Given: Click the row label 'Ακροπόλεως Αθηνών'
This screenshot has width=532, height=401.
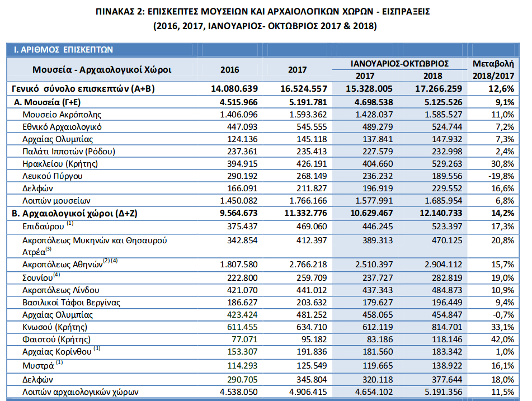Looking at the screenshot, I should (x=63, y=265).
